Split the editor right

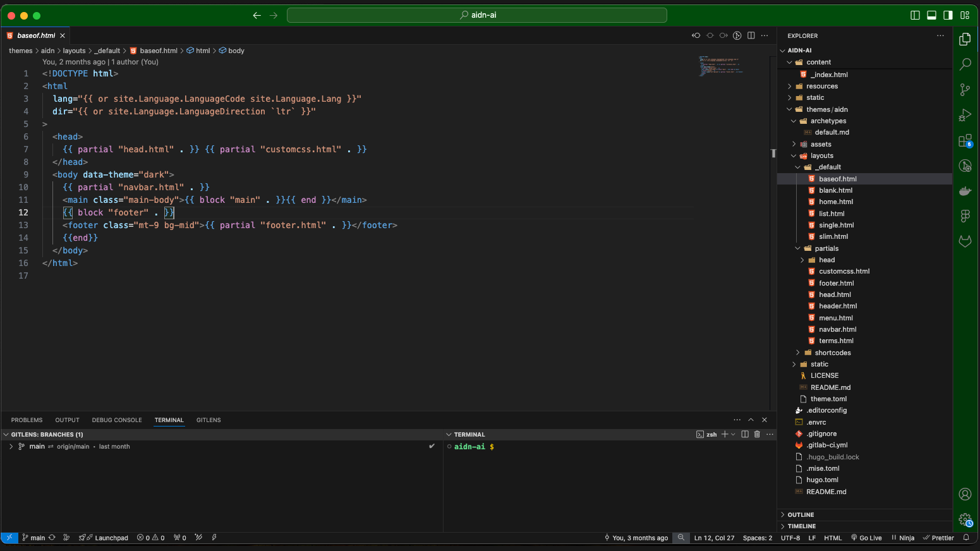coord(751,35)
